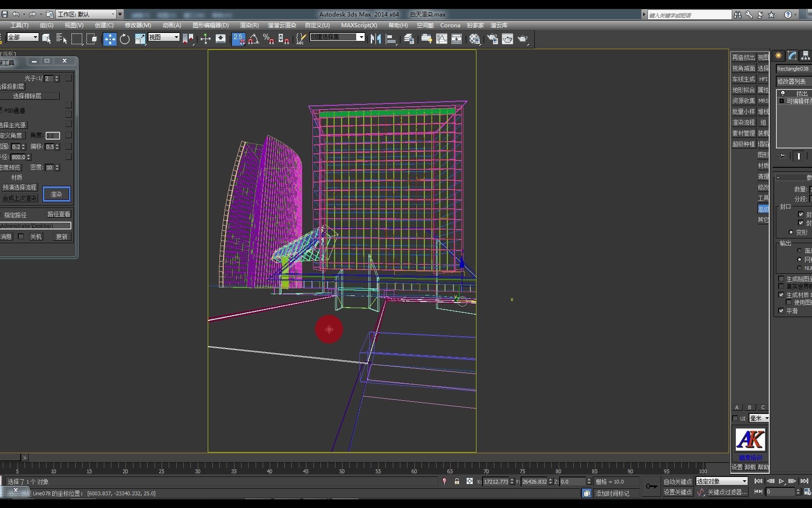Open the Curve Editor
The image size is (812, 508).
click(442, 39)
